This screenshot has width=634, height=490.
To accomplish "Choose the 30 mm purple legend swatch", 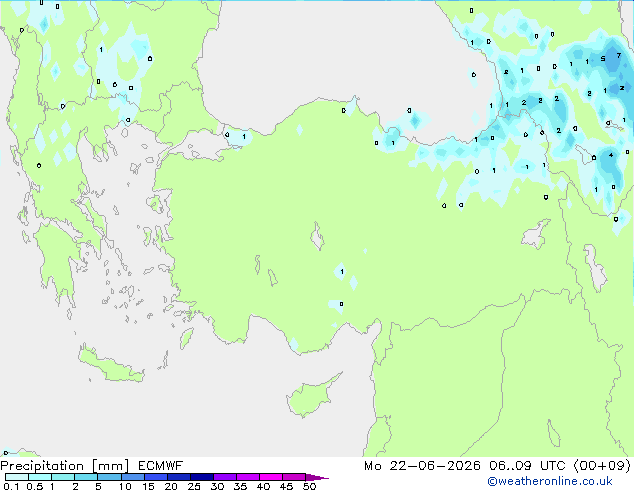I will pos(225,477).
